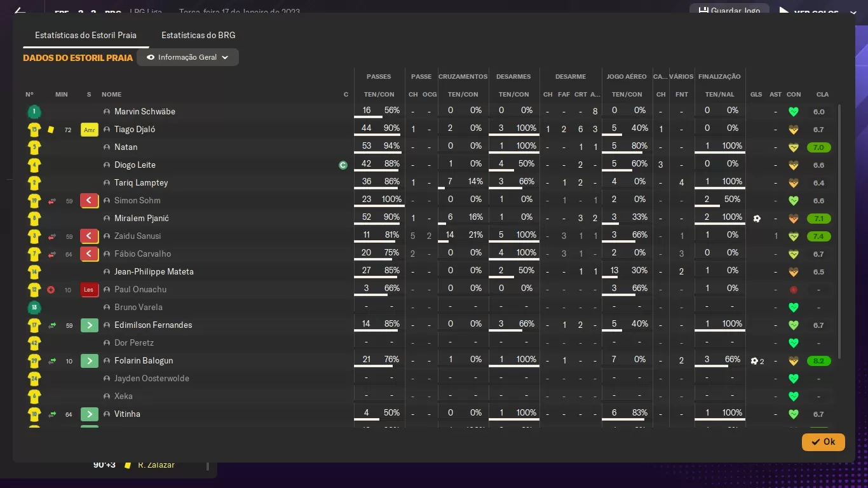Click the FINALIZAÇÃO column group header
This screenshot has width=868, height=488.
pyautogui.click(x=719, y=77)
